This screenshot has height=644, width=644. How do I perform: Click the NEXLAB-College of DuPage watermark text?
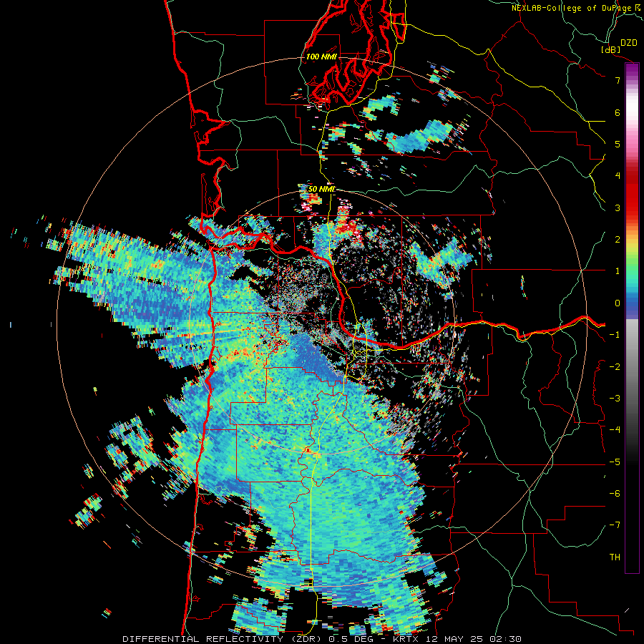571,8
